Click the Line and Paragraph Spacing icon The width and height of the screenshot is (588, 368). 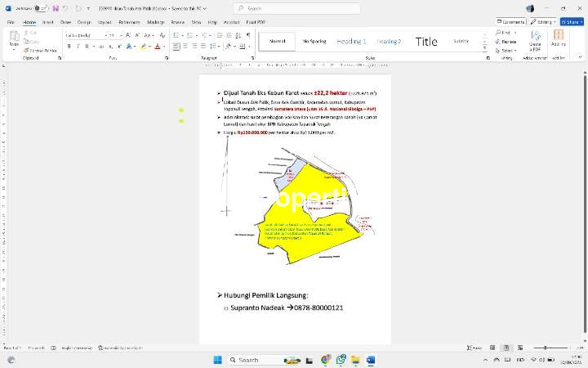[213, 46]
